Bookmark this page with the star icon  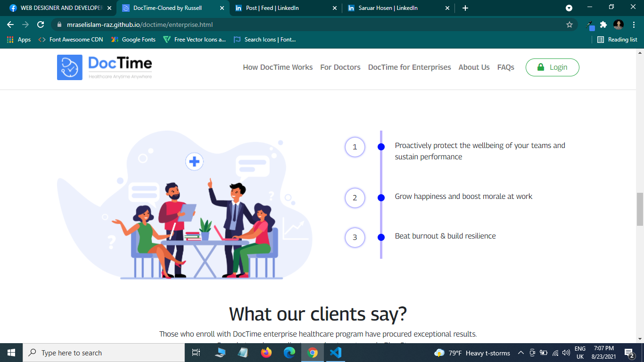point(570,25)
